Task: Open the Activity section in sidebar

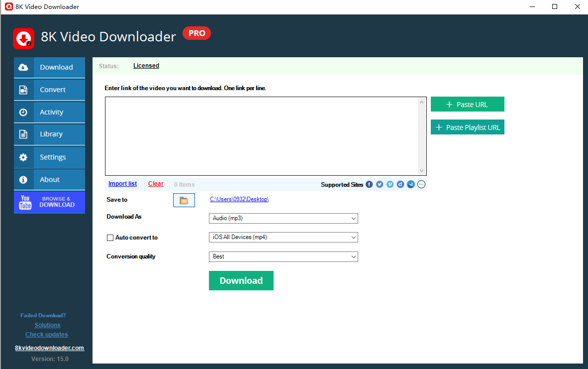Action: [x=49, y=112]
